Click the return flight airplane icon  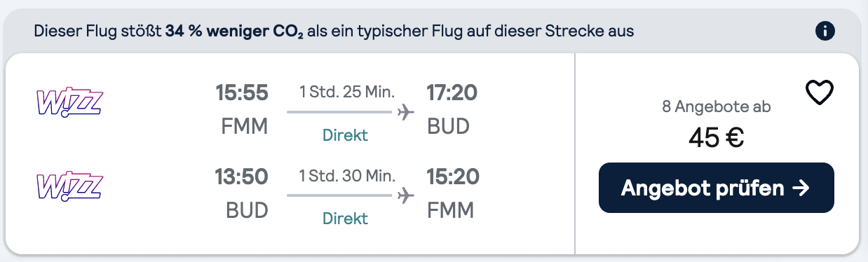pyautogui.click(x=406, y=195)
